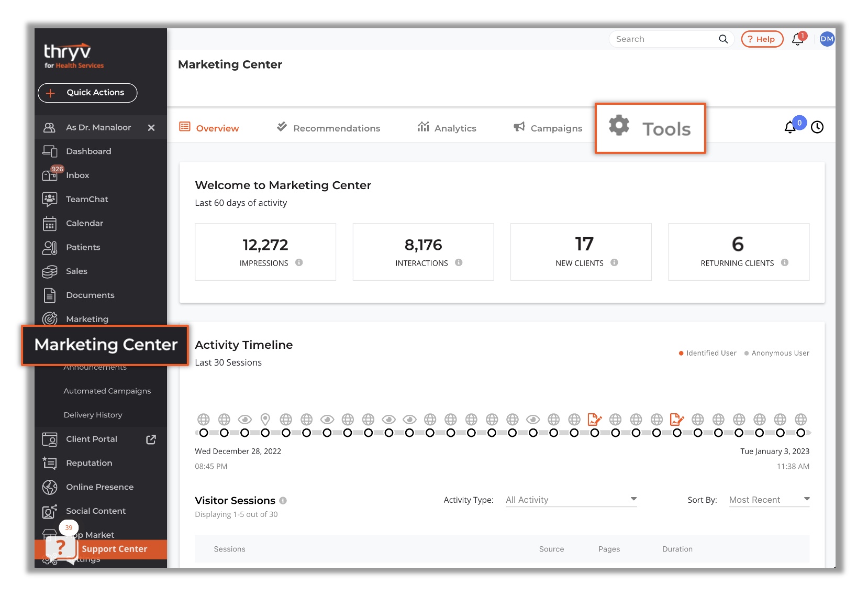Image resolution: width=868 pixels, height=595 pixels.
Task: Click the 8,176 Interactions card
Action: [x=423, y=252]
